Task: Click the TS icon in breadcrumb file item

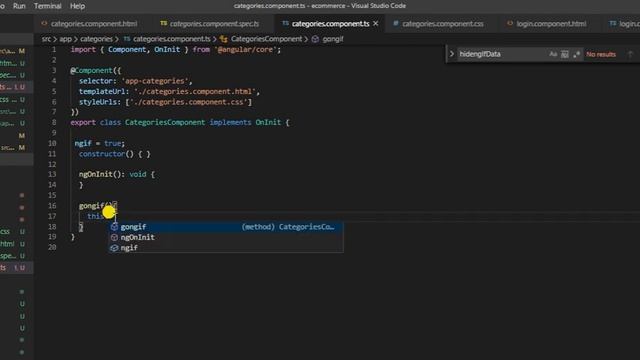Action: click(x=127, y=39)
